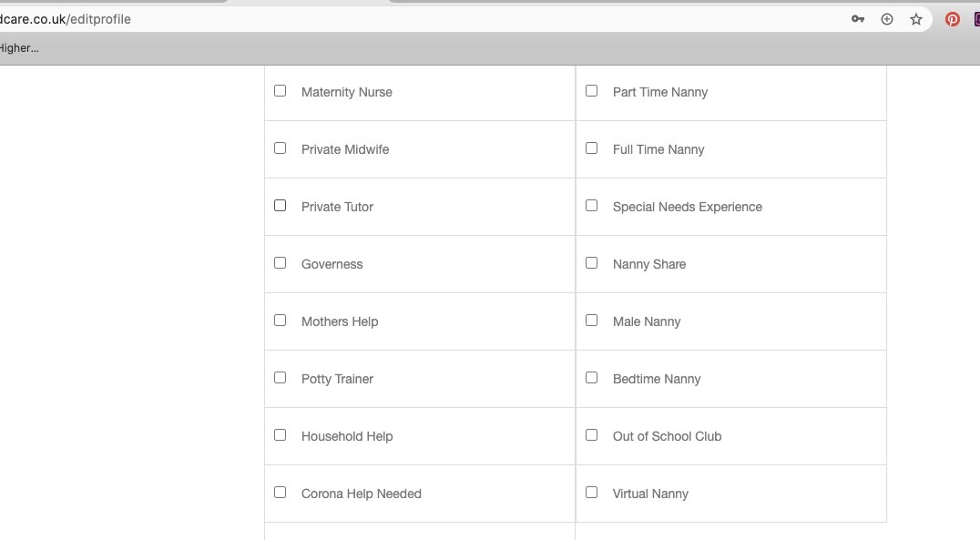
Task: Click the address bar URL editprofile
Action: pyautogui.click(x=65, y=19)
